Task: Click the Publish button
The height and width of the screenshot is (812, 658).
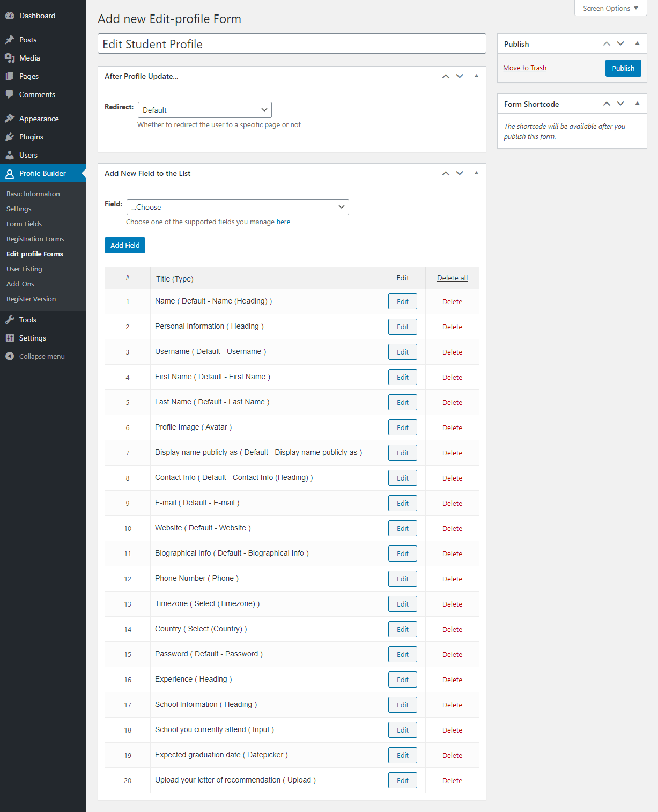Action: tap(623, 68)
